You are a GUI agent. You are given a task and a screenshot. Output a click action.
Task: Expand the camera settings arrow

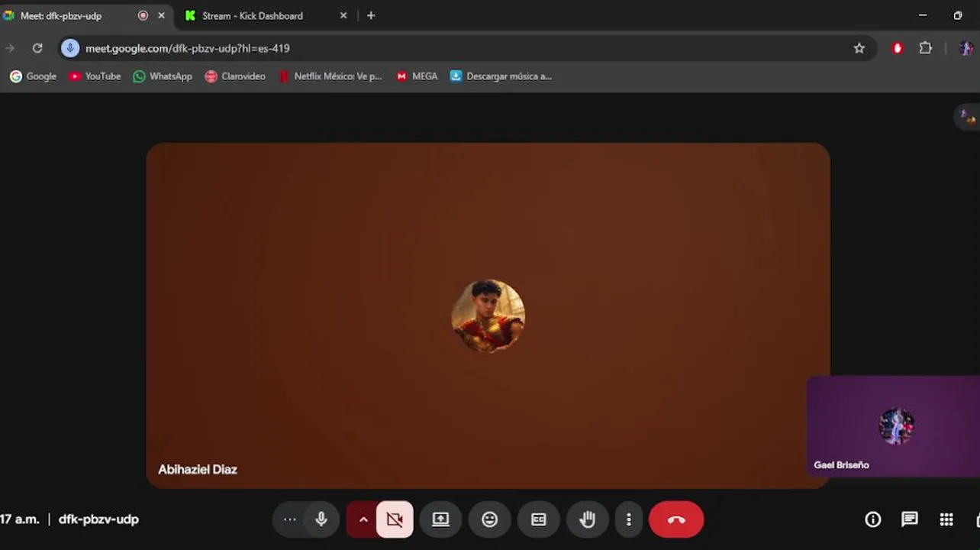(363, 519)
